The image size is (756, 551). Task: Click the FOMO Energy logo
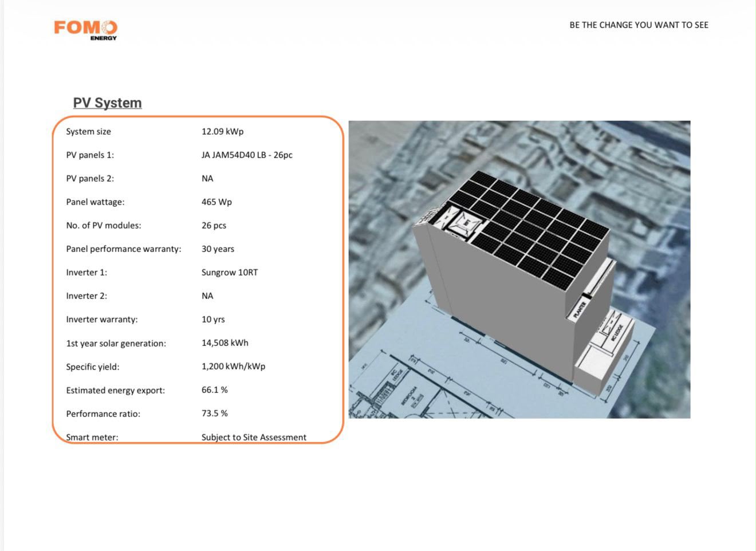[85, 30]
